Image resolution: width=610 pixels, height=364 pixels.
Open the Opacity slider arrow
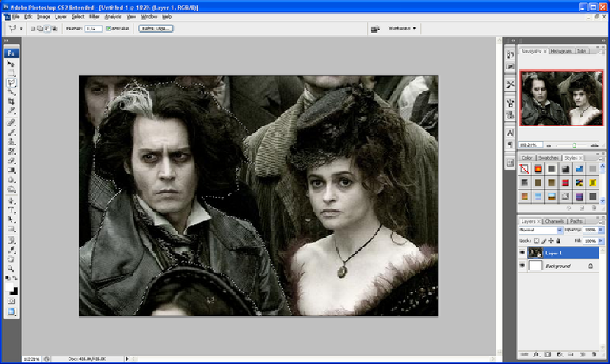click(x=601, y=230)
